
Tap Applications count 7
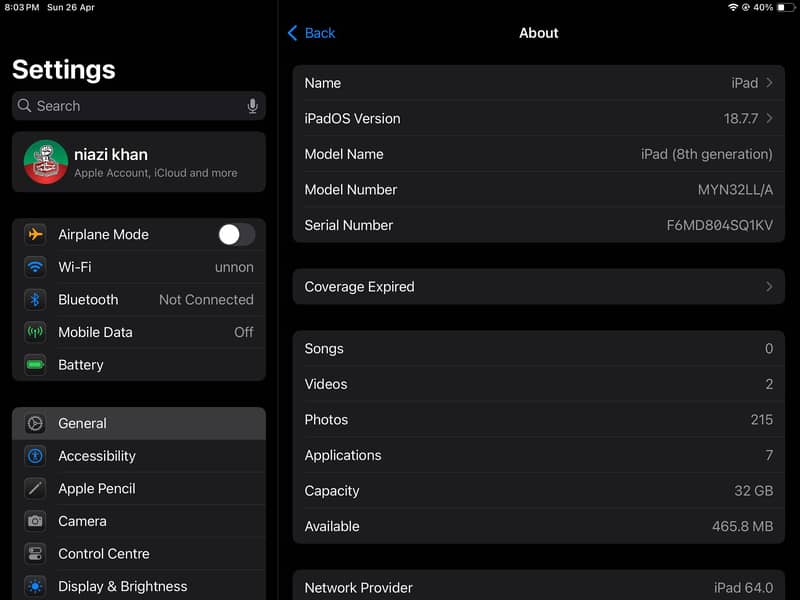[x=769, y=455]
